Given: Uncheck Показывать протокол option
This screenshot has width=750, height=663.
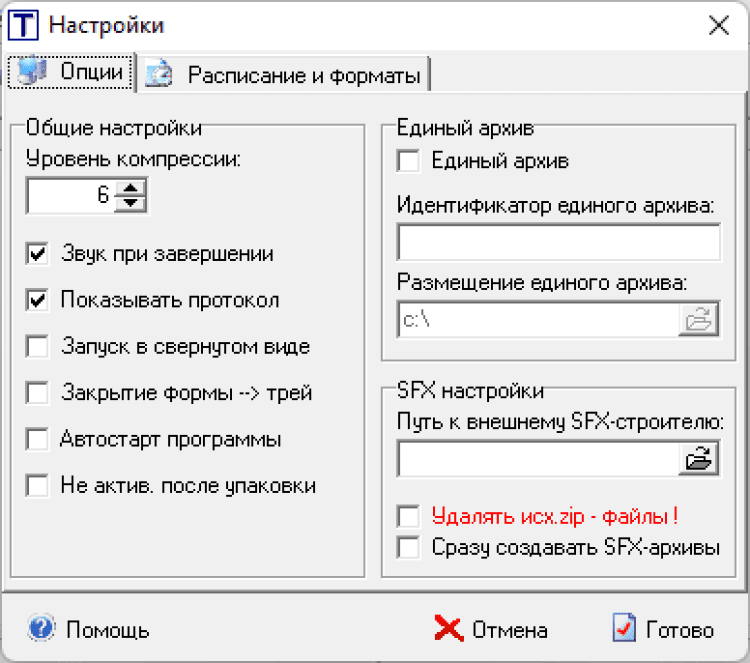Looking at the screenshot, I should (38, 301).
